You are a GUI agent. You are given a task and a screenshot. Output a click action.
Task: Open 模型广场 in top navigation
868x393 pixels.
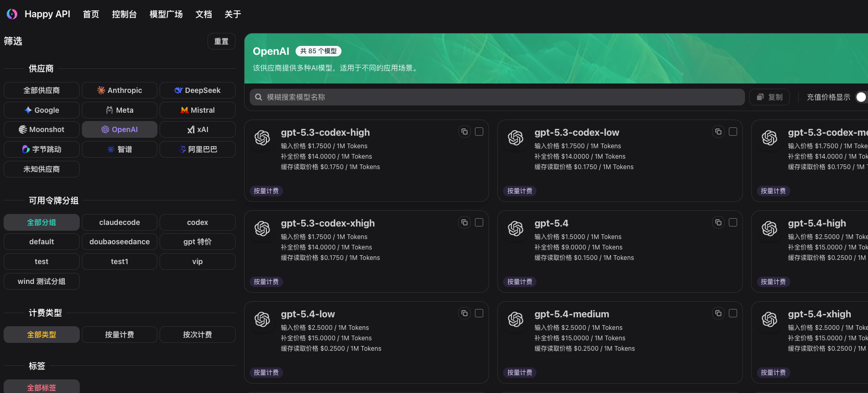click(x=166, y=14)
